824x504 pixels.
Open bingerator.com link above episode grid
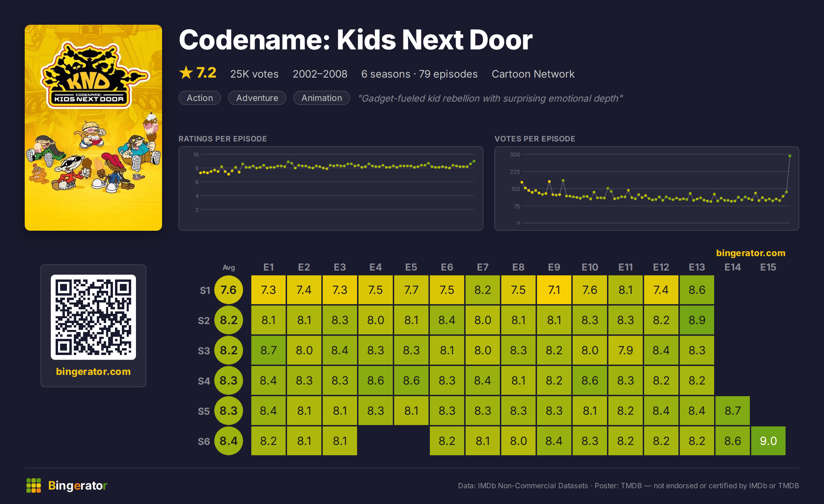coord(751,253)
